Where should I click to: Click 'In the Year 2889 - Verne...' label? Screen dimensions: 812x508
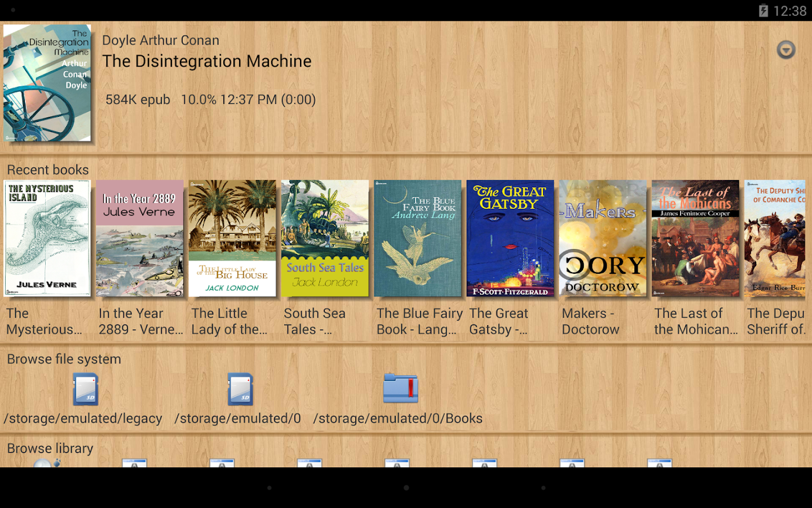pos(141,321)
